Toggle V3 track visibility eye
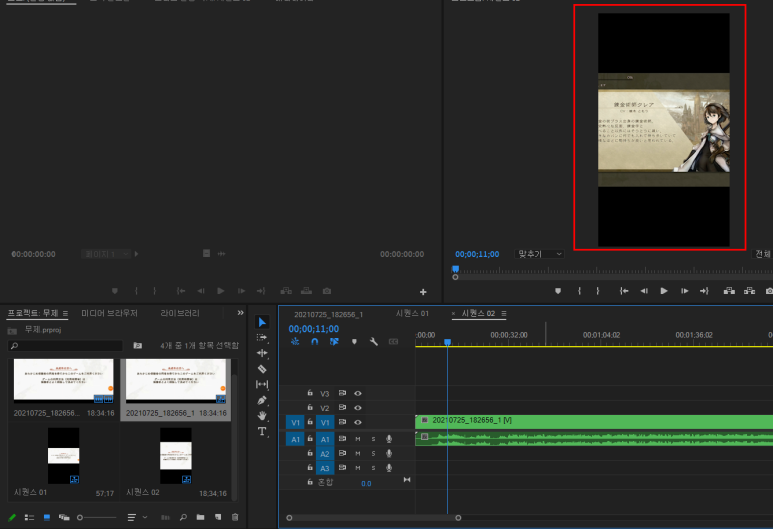The image size is (773, 529). [x=358, y=393]
